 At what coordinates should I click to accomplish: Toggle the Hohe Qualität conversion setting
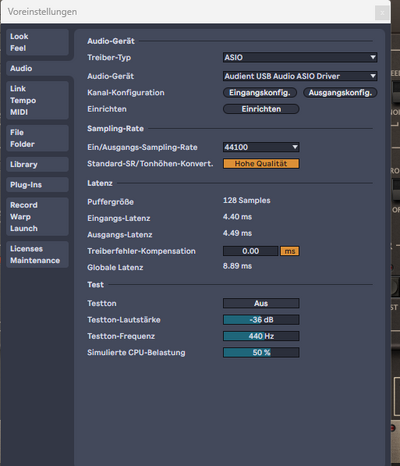click(x=261, y=164)
